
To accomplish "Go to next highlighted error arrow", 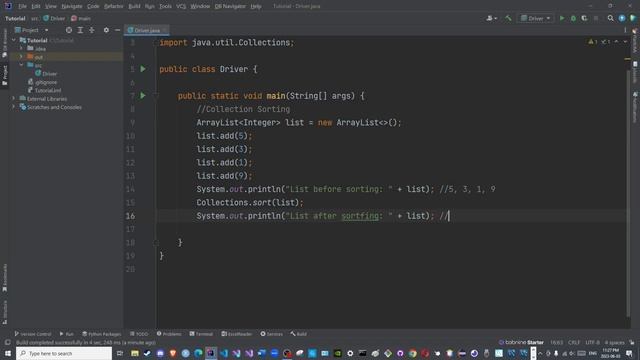I will coord(625,42).
